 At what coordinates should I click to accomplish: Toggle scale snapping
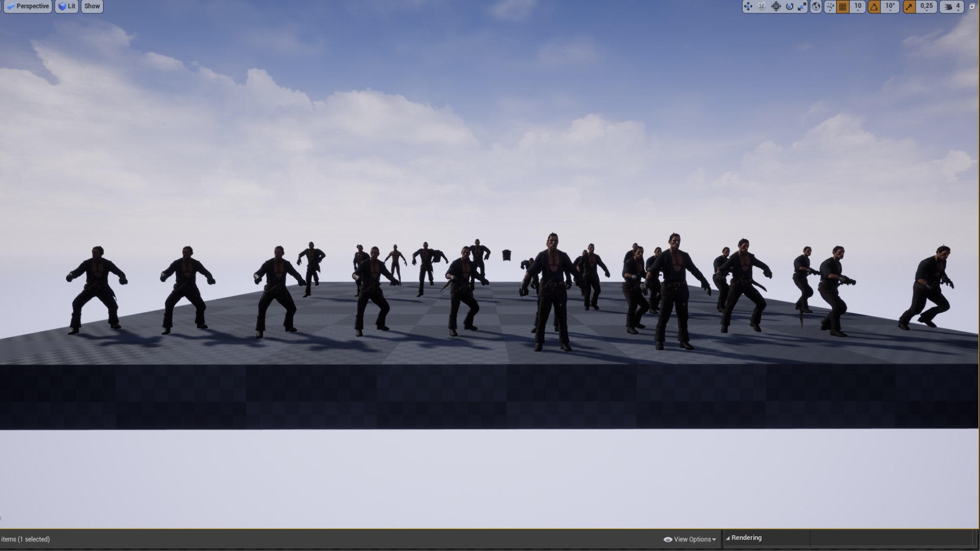[909, 6]
